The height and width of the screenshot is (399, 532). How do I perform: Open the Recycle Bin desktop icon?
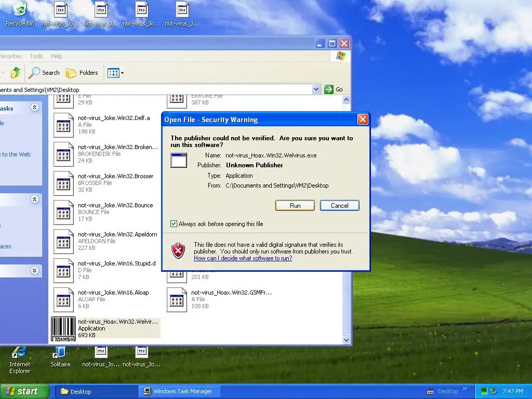tap(20, 14)
